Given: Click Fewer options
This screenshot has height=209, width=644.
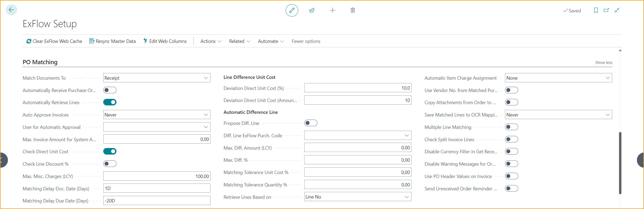Looking at the screenshot, I should pyautogui.click(x=306, y=41).
